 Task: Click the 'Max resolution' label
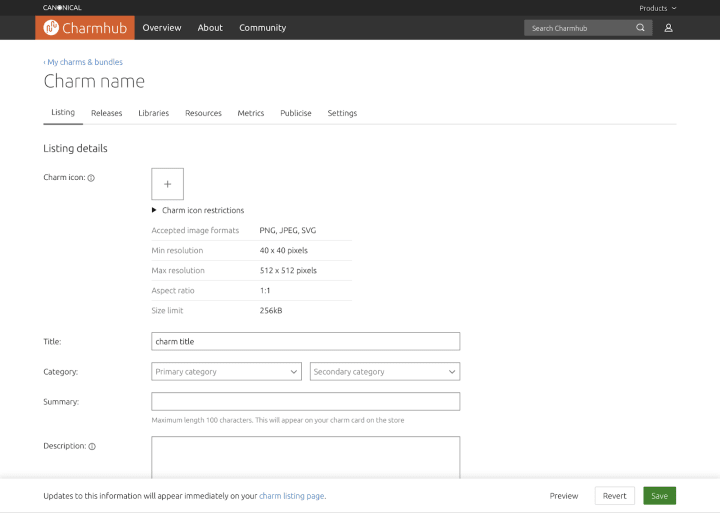178,271
